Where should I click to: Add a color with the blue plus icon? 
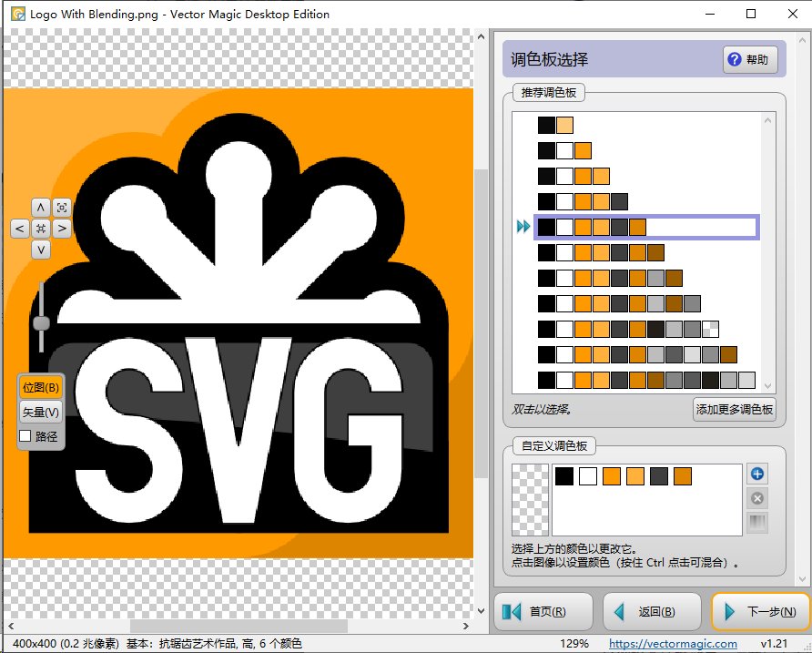(x=757, y=474)
